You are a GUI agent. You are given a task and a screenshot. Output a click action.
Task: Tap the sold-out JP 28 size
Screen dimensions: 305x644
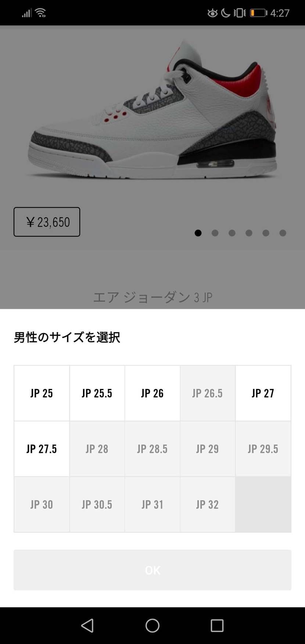97,448
